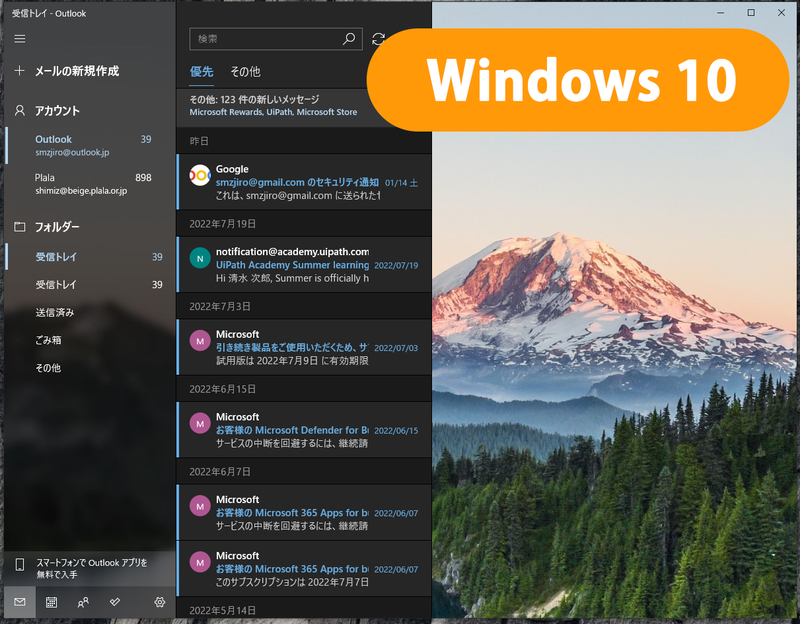The width and height of the screenshot is (800, 624).
Task: Open the 送信済み folder
Action: tap(90, 312)
